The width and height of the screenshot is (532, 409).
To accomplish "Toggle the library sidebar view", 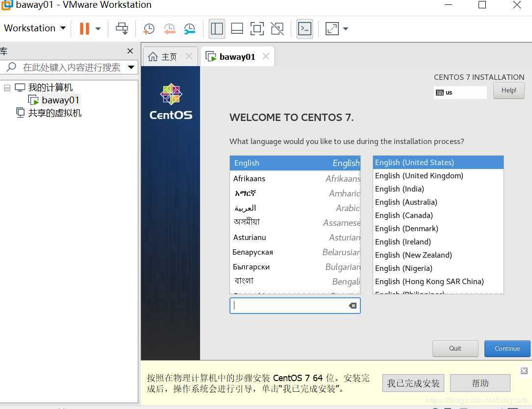I will (216, 29).
